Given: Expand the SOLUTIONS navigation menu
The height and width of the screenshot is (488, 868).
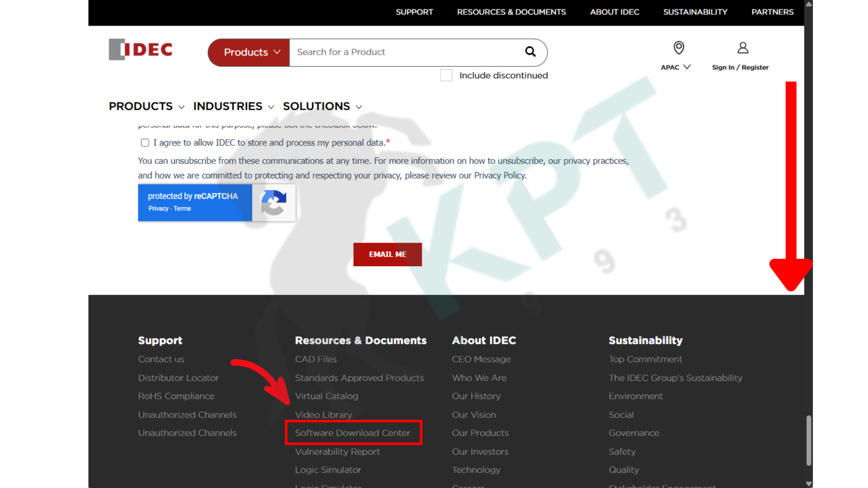Looking at the screenshot, I should tap(322, 106).
